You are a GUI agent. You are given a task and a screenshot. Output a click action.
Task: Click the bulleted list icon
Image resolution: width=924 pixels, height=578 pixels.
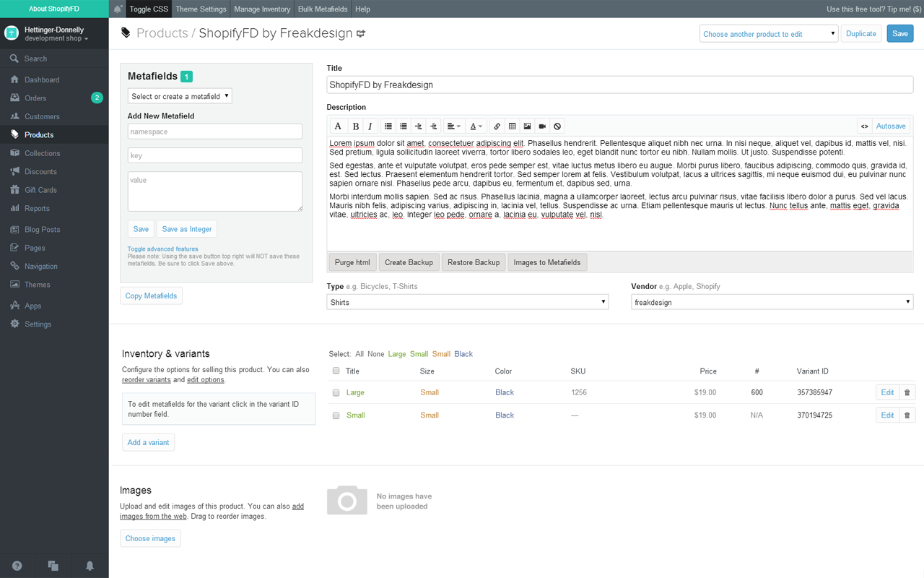(x=388, y=126)
